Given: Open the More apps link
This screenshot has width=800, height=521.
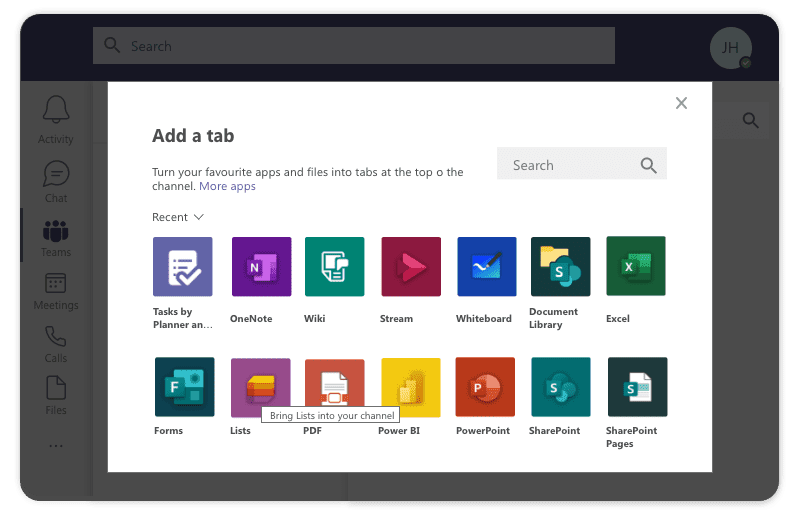Looking at the screenshot, I should point(227,186).
